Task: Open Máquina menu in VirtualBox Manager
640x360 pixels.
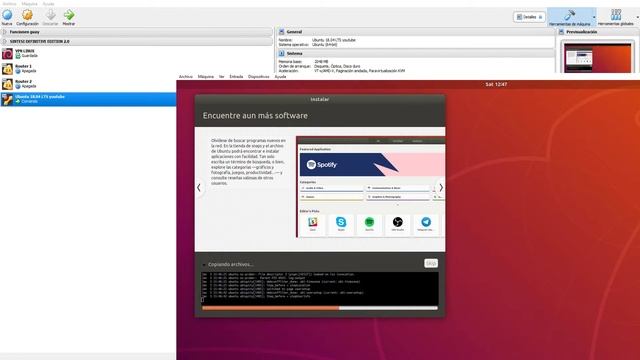Action: tap(29, 4)
